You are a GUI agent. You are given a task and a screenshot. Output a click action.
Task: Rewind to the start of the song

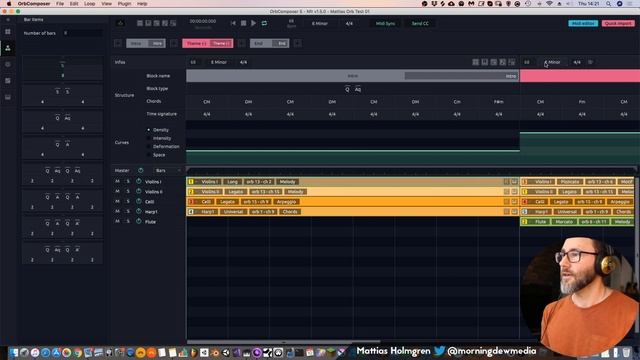(233, 23)
